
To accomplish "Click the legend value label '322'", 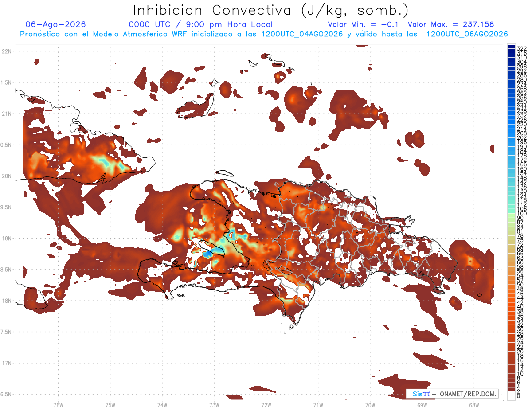I will click(522, 48).
